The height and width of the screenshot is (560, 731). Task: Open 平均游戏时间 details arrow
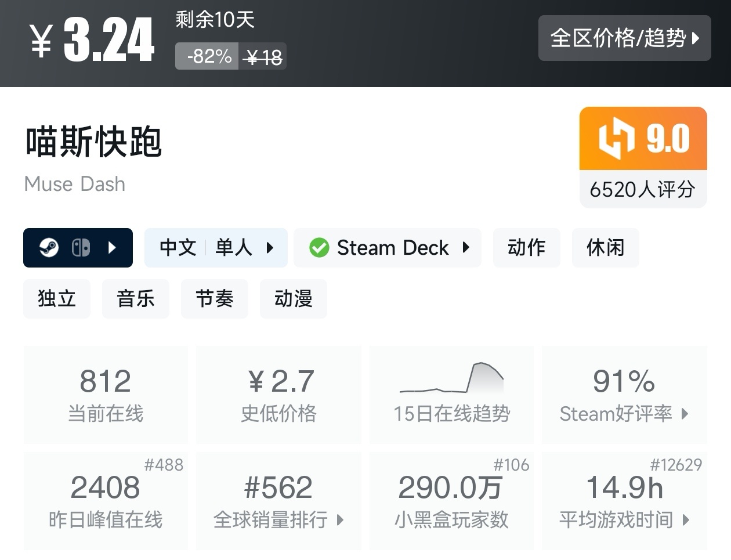[686, 520]
